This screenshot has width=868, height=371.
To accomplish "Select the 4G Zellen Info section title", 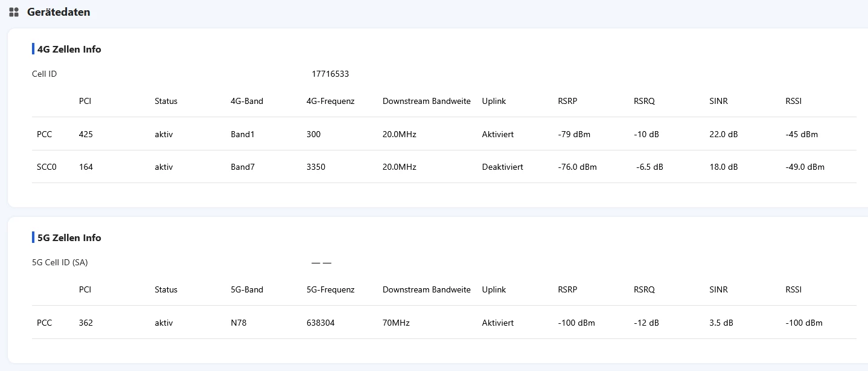I will click(69, 50).
